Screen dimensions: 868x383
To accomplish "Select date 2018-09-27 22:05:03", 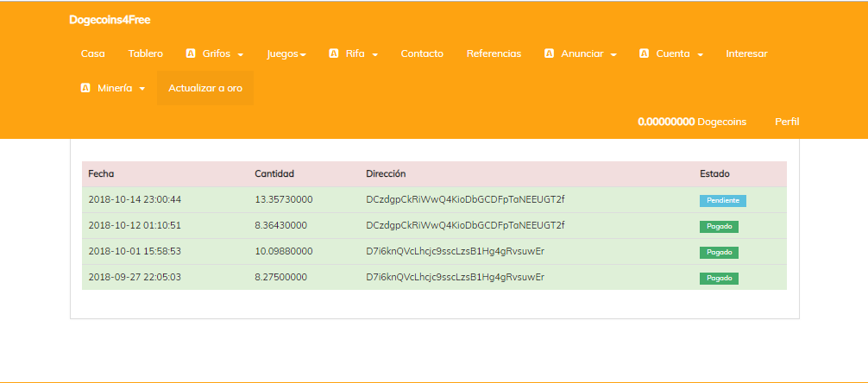I will coord(135,277).
